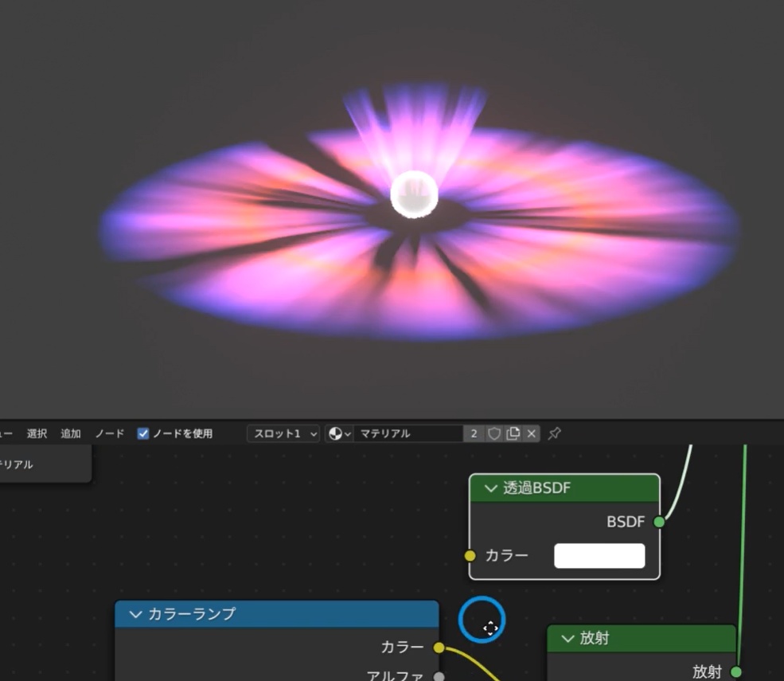The height and width of the screenshot is (681, 784).
Task: Open the 追加 menu
Action: (71, 433)
